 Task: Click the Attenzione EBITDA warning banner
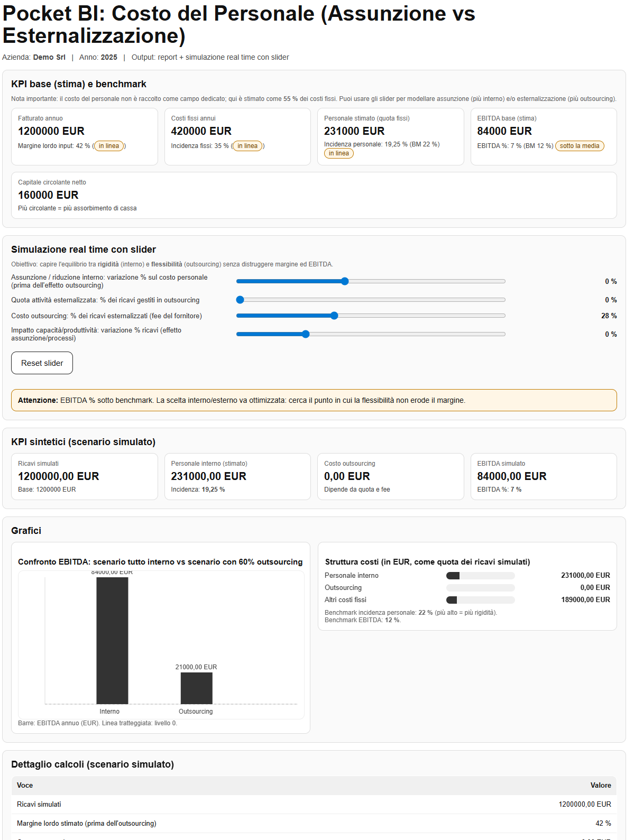click(314, 400)
